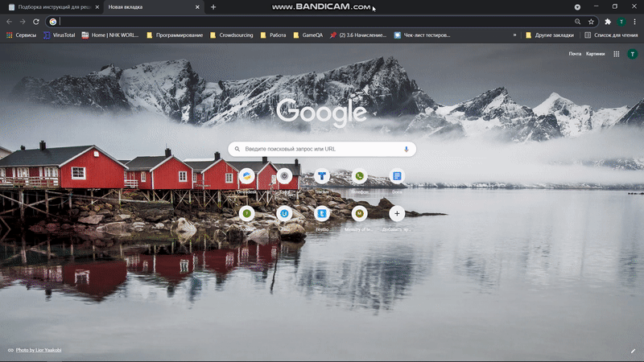This screenshot has height=362, width=644.
Task: Open the Tracker shortcut with blue T
Action: 322,176
